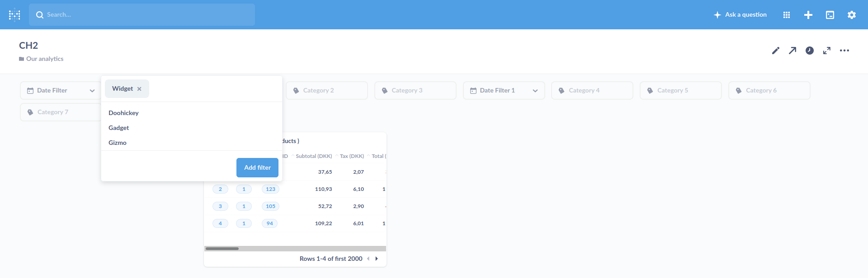The image size is (868, 278).
Task: Select Gizmo from the list
Action: [x=118, y=143]
